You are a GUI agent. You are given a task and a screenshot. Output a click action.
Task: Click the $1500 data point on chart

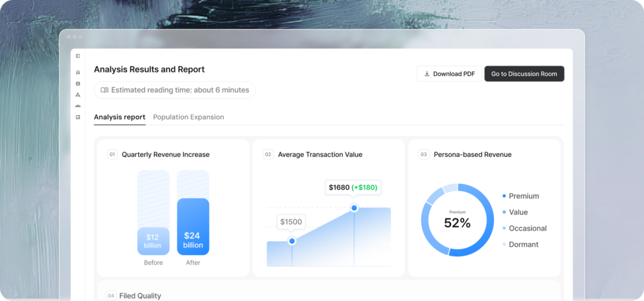pos(292,241)
